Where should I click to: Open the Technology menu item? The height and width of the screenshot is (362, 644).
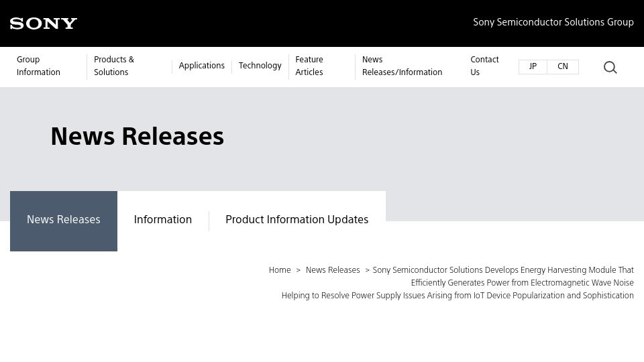pos(260,66)
